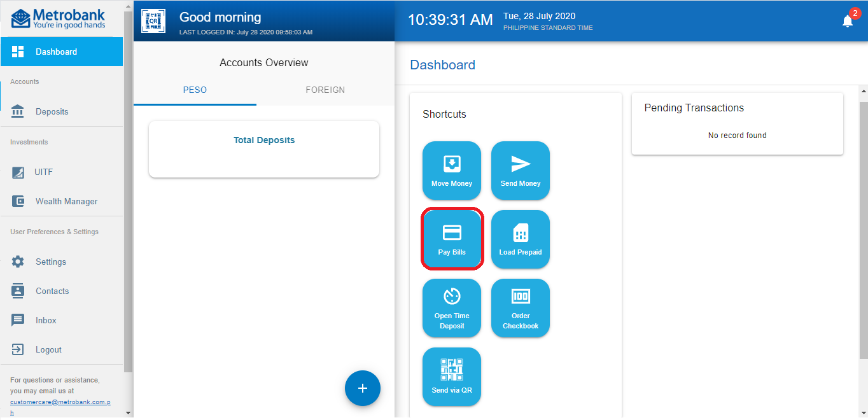Open the Pay Bills shortcut
The width and height of the screenshot is (868, 420).
pos(452,239)
